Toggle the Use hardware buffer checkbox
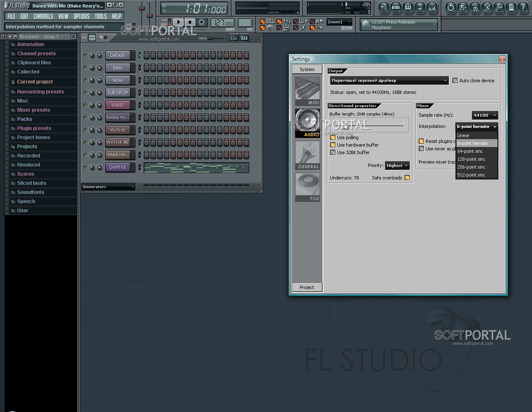This screenshot has width=532, height=412. click(333, 145)
